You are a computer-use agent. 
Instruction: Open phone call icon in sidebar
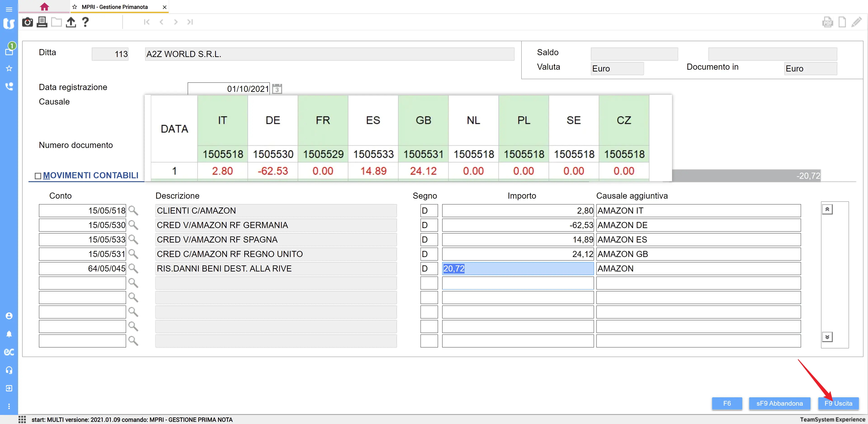9,86
